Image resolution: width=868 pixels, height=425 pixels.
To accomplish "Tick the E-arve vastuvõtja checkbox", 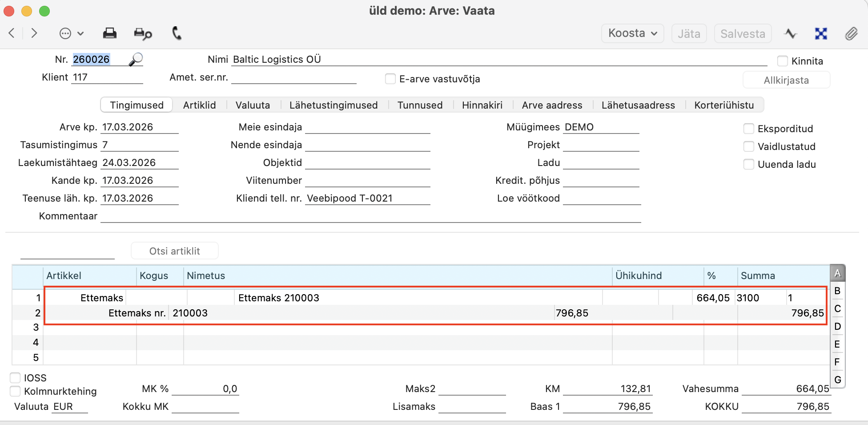I will [390, 79].
